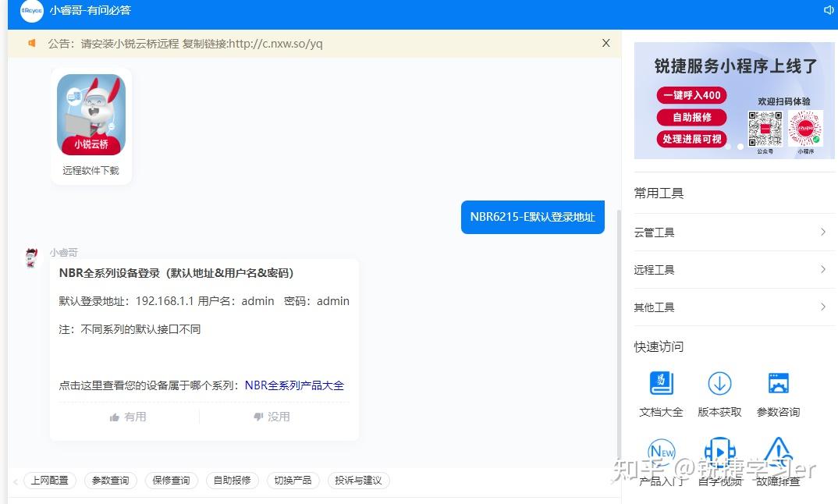The image size is (838, 504).
Task: Open the 参数咨询 icon
Action: 778,383
